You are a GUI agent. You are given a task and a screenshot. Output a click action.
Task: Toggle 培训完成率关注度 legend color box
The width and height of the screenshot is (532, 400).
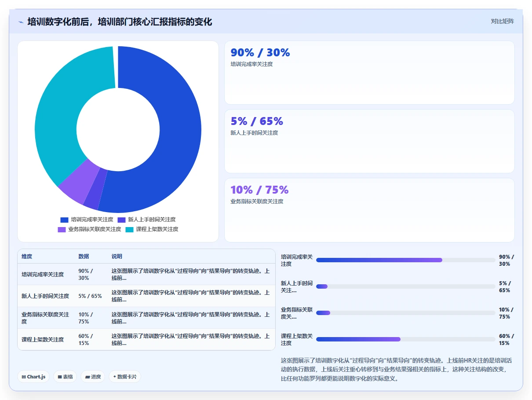pos(65,220)
